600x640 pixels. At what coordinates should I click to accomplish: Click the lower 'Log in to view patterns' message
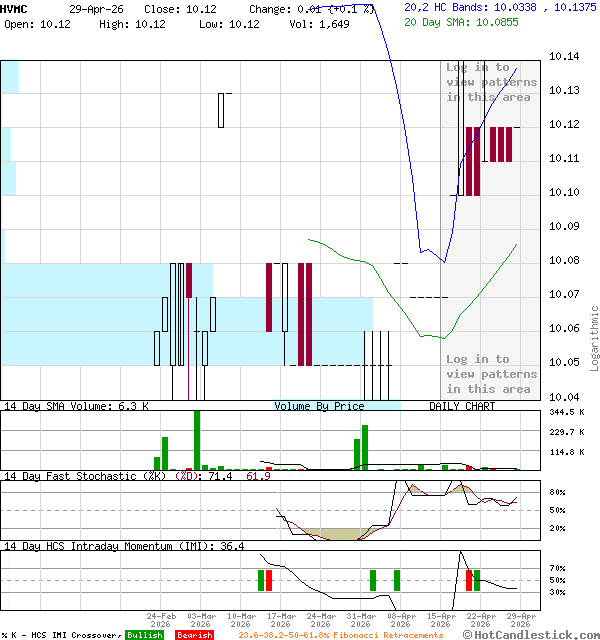(x=491, y=374)
